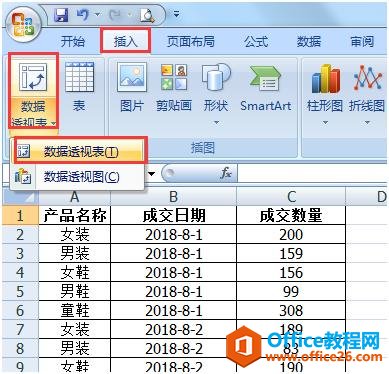Switch to the 插入 ribbon tab
This screenshot has width=389, height=374.
(x=125, y=41)
